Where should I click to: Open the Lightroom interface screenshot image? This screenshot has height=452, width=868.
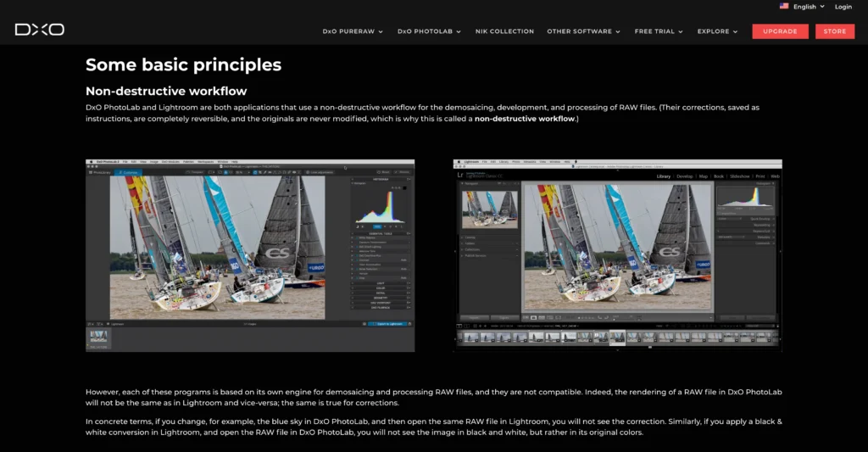tap(617, 255)
